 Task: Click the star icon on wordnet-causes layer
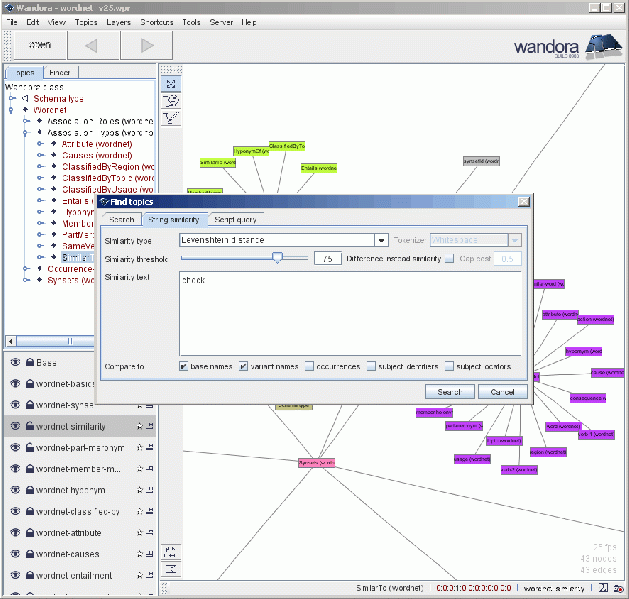pos(140,554)
